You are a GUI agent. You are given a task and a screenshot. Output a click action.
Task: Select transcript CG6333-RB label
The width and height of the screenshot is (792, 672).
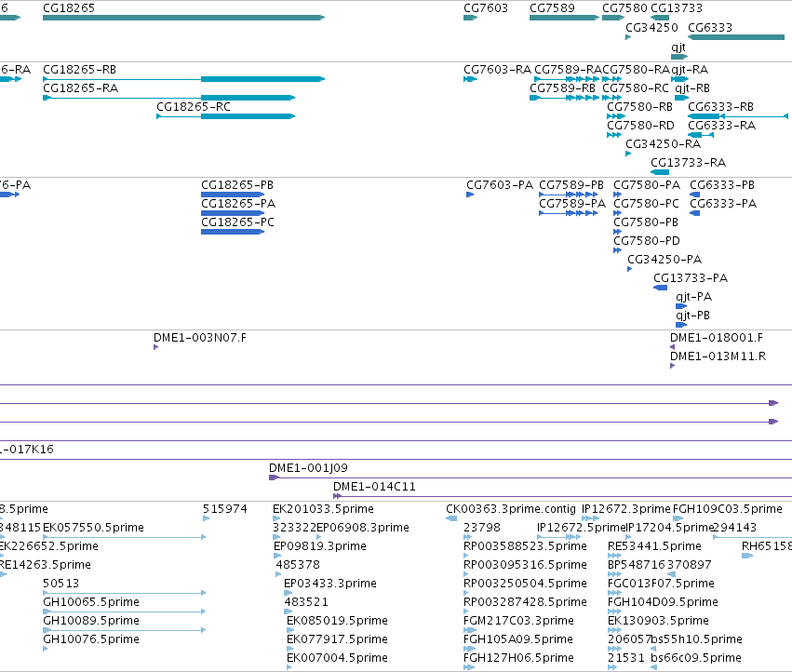point(720,107)
